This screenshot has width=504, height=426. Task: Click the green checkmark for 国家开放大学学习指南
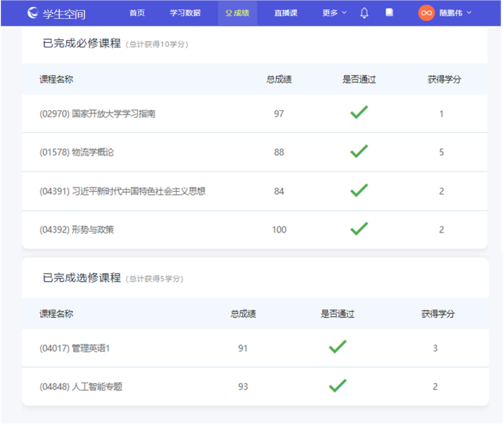point(359,113)
